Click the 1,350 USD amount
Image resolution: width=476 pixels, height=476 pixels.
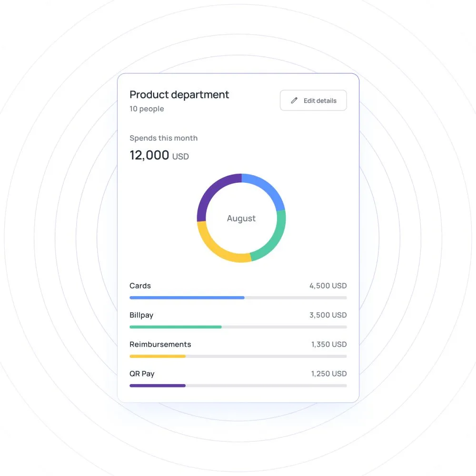pos(329,344)
